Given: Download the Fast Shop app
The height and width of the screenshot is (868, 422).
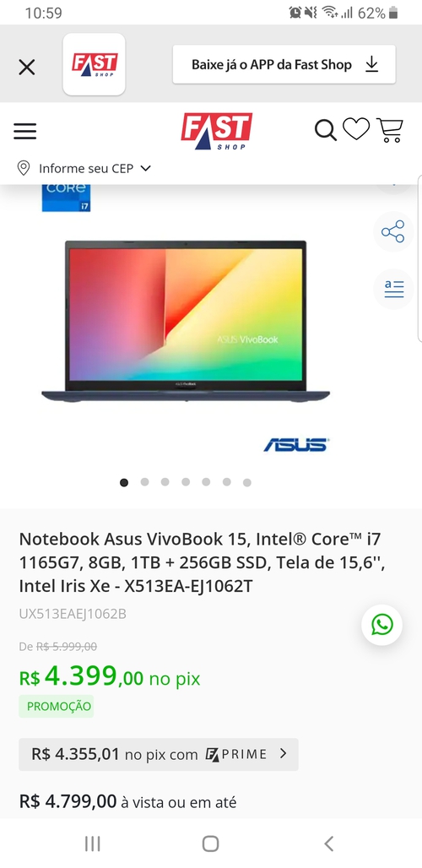Looking at the screenshot, I should pyautogui.click(x=284, y=65).
